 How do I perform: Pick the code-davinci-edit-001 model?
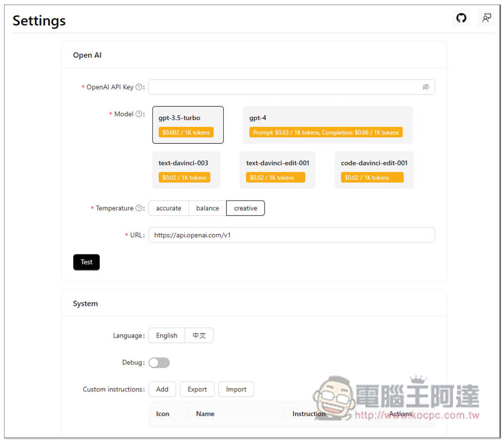374,170
